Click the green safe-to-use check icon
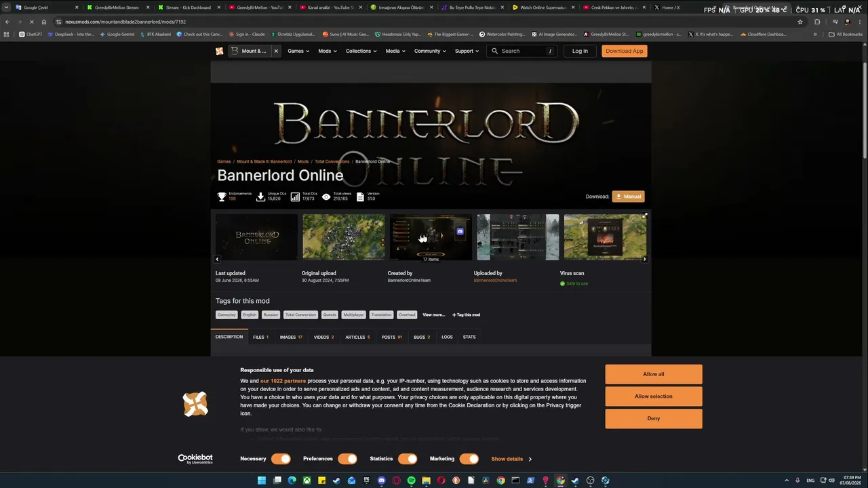This screenshot has width=868, height=488. pyautogui.click(x=562, y=283)
